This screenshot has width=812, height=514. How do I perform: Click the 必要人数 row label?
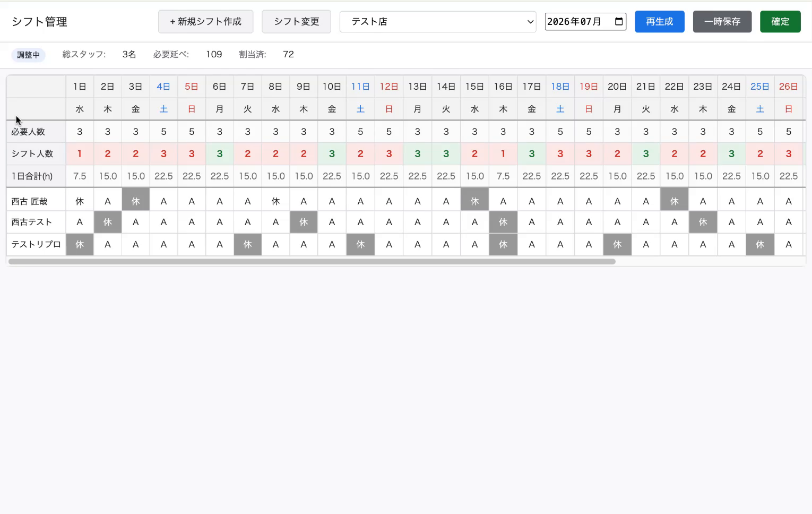28,132
